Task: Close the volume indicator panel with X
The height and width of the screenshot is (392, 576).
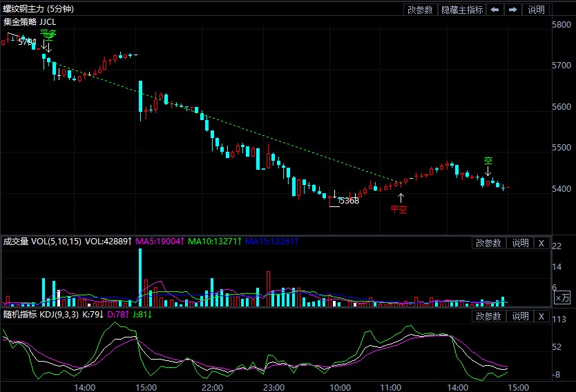Action: click(x=541, y=243)
